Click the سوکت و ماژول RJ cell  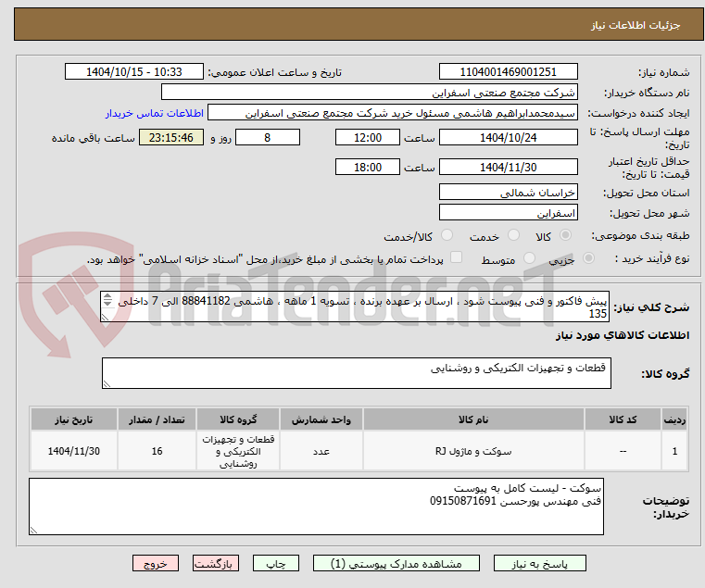pyautogui.click(x=473, y=451)
